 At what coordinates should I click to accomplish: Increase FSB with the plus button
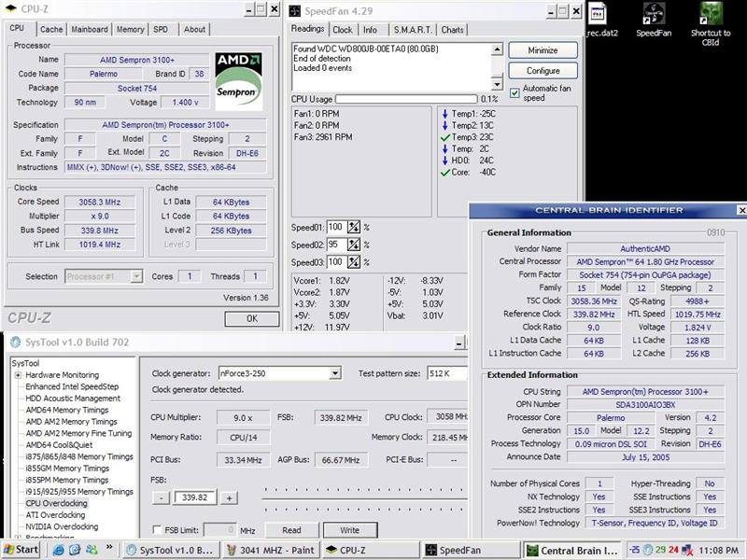pos(229,498)
